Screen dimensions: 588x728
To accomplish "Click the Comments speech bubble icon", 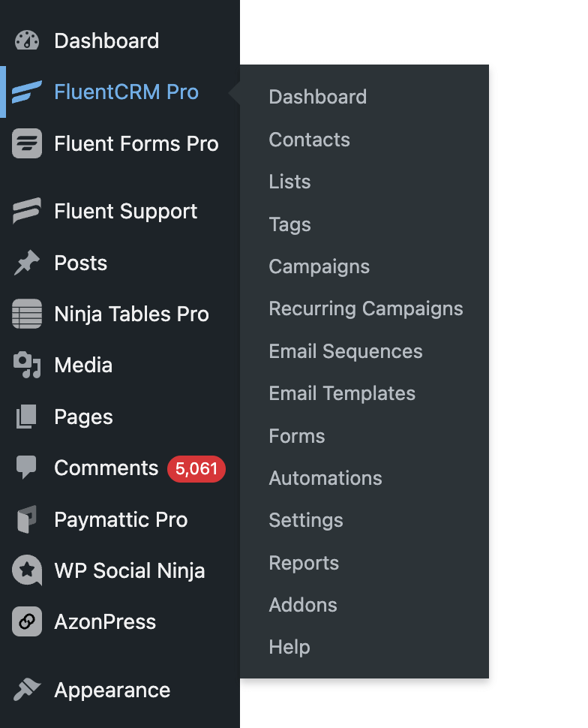I will click(x=26, y=468).
